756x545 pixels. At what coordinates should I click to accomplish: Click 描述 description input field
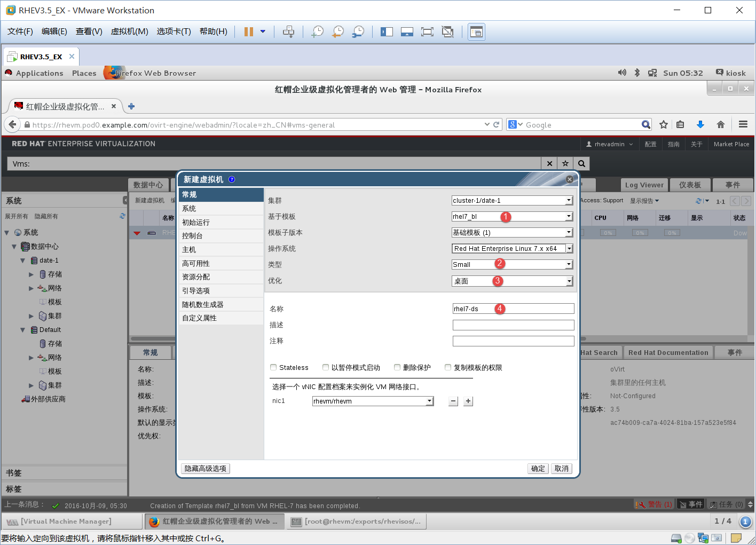[514, 325]
